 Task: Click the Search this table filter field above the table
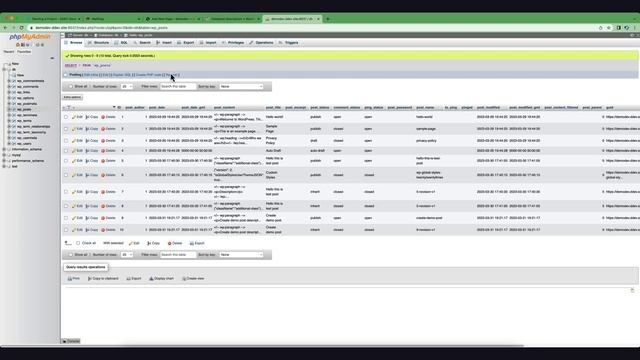(x=178, y=87)
